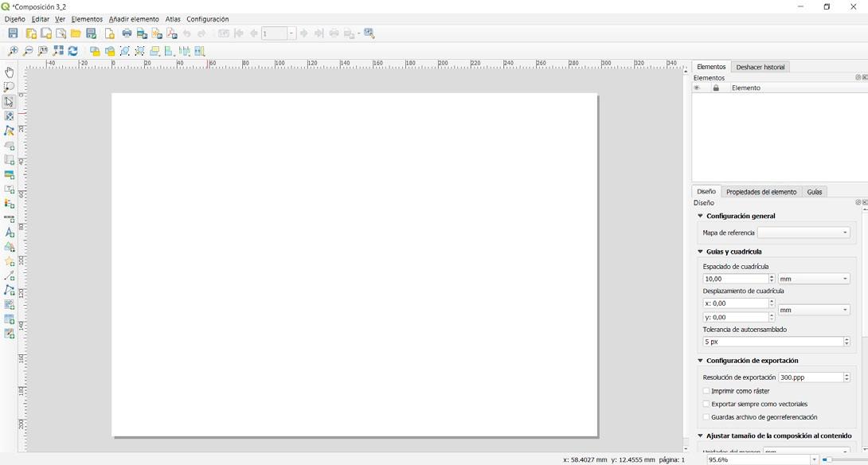
Task: Duplicate the current layout
Action: click(46, 33)
